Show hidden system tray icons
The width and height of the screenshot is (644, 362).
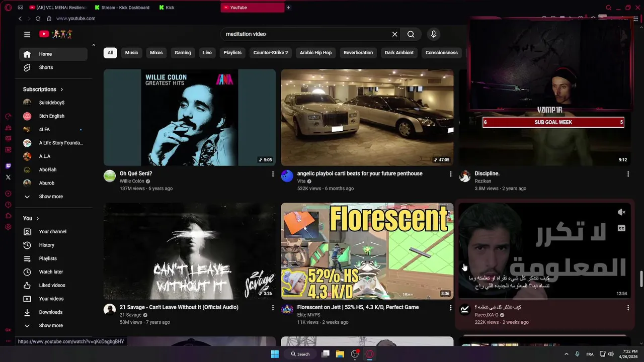click(x=566, y=354)
